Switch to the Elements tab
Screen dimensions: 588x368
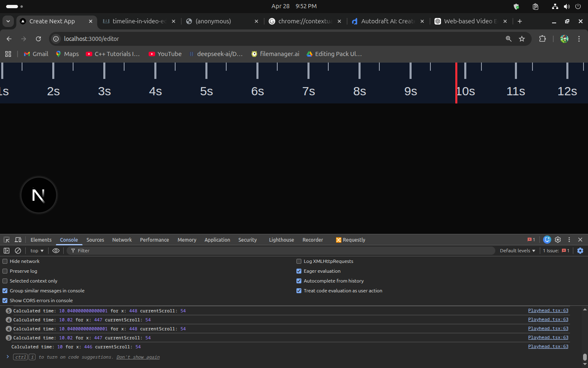pos(41,240)
